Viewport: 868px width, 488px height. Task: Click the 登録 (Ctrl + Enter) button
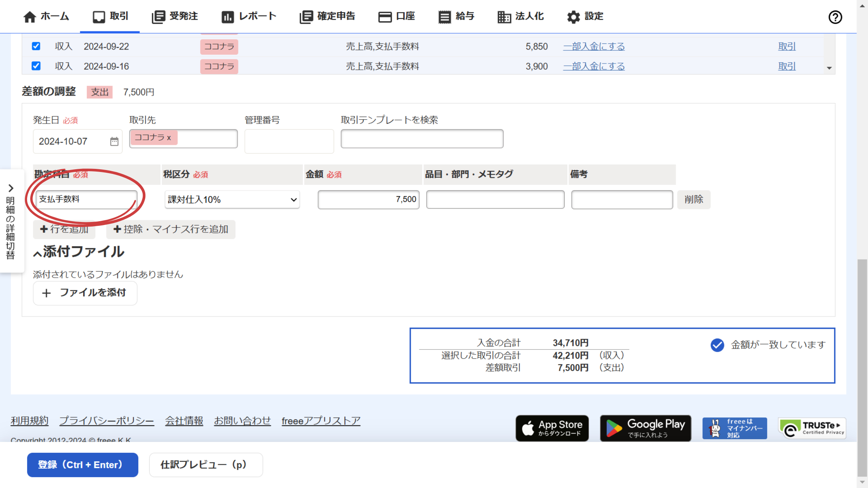83,465
